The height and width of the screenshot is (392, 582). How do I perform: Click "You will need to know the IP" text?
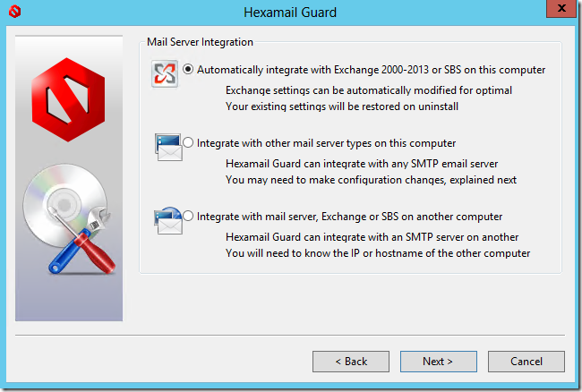coord(293,253)
